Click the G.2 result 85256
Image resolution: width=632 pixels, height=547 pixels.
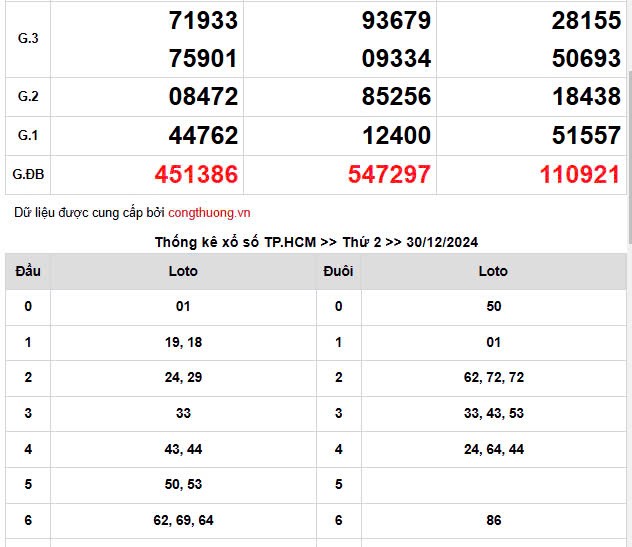tap(397, 97)
